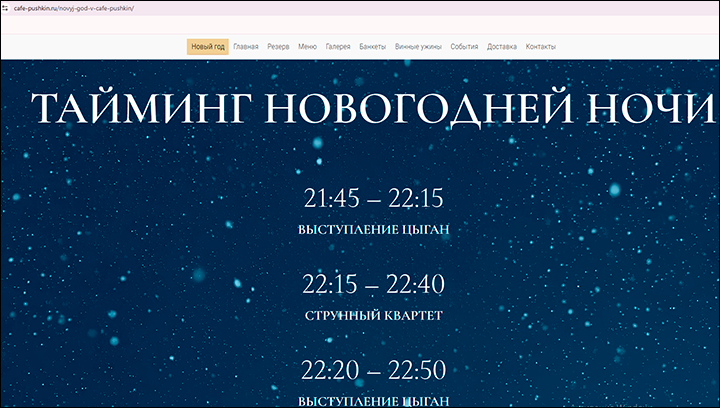Click the site info icon beside the URL
This screenshot has width=720, height=408.
(6, 7)
